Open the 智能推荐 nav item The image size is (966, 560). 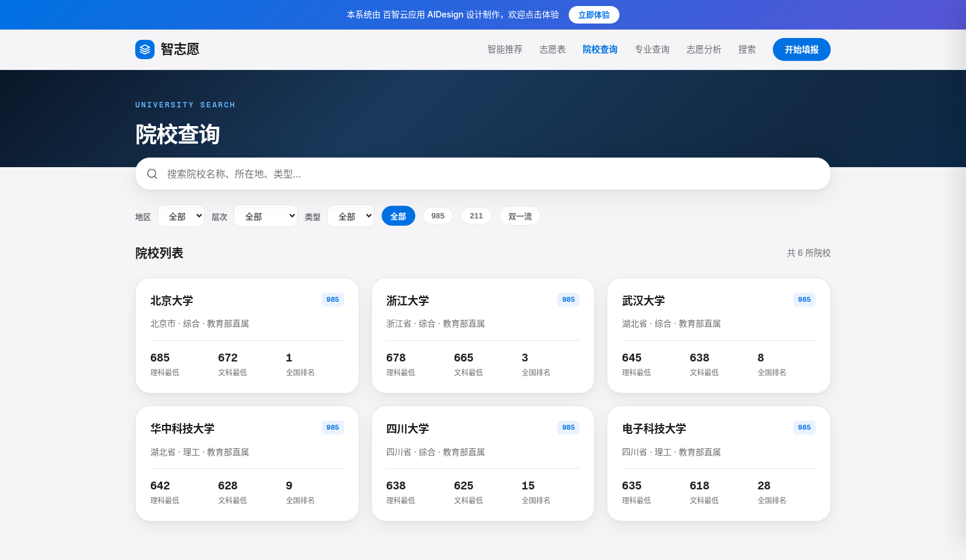point(505,49)
